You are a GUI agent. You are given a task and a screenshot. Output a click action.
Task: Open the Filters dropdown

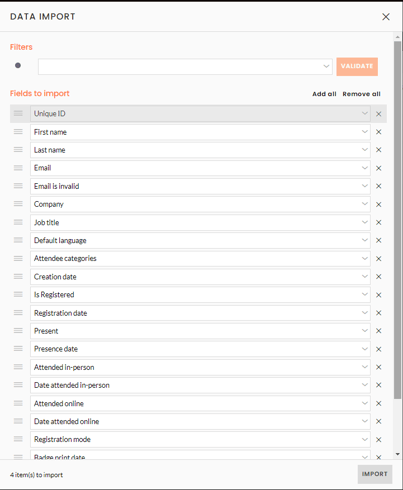pos(185,66)
